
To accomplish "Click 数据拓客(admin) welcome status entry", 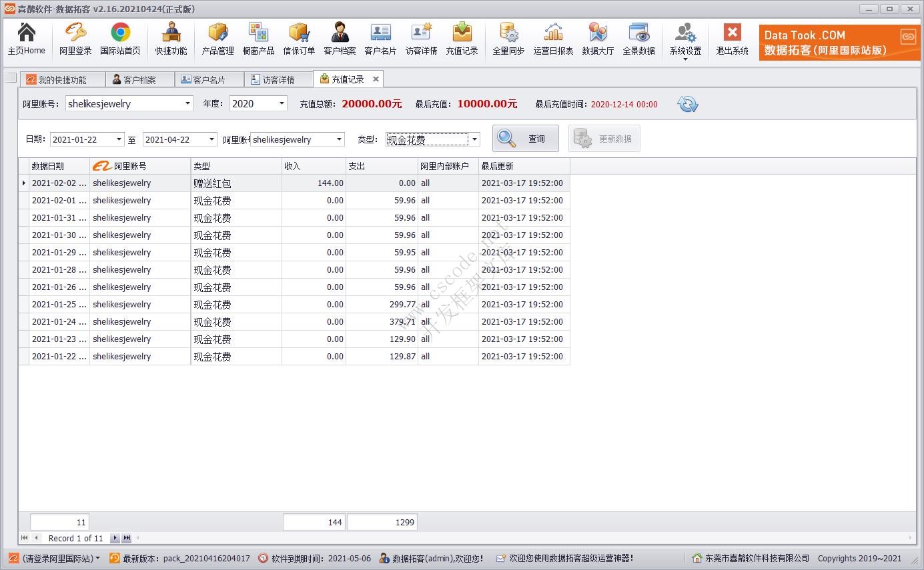I will click(x=432, y=558).
